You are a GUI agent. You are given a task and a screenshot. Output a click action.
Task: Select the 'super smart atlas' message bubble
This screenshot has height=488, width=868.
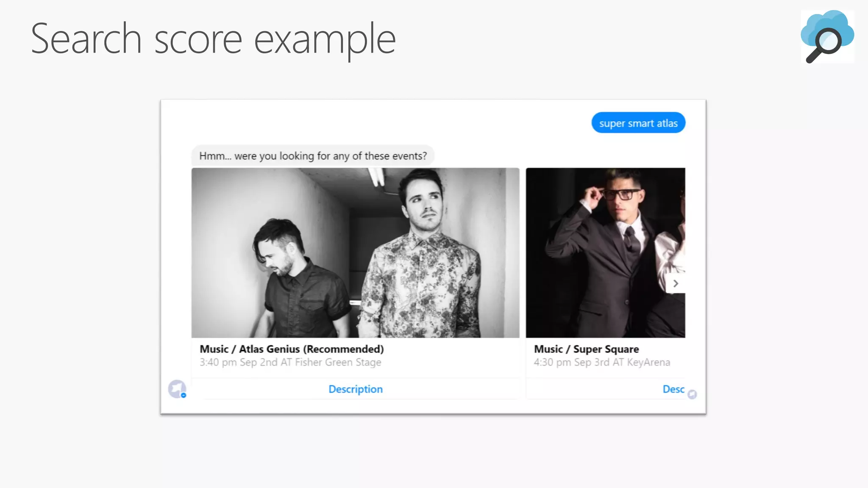638,123
